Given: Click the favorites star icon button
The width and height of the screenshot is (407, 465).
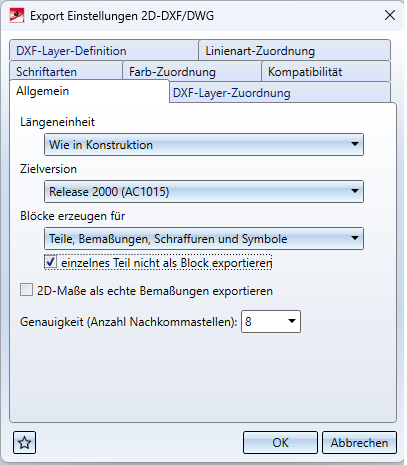Looking at the screenshot, I should [x=24, y=442].
